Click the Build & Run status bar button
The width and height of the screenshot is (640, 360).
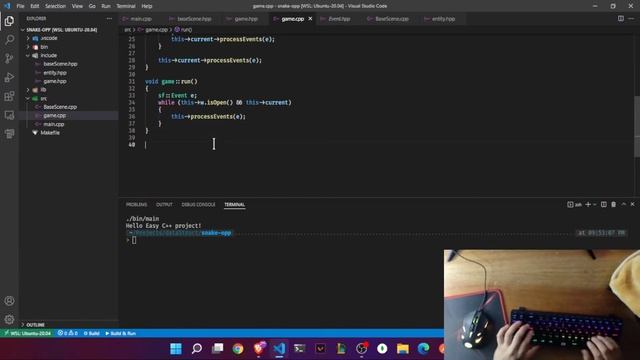click(x=120, y=333)
